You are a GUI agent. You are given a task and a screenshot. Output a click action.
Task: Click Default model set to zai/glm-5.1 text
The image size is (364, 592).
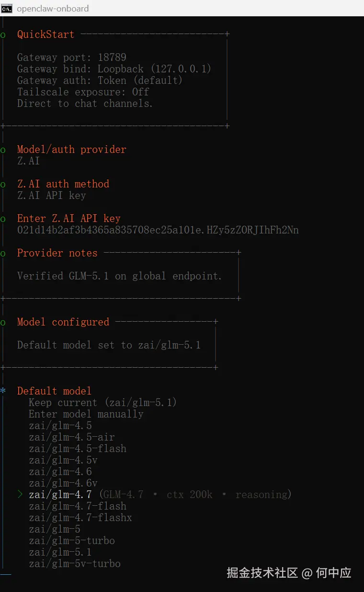(x=109, y=345)
